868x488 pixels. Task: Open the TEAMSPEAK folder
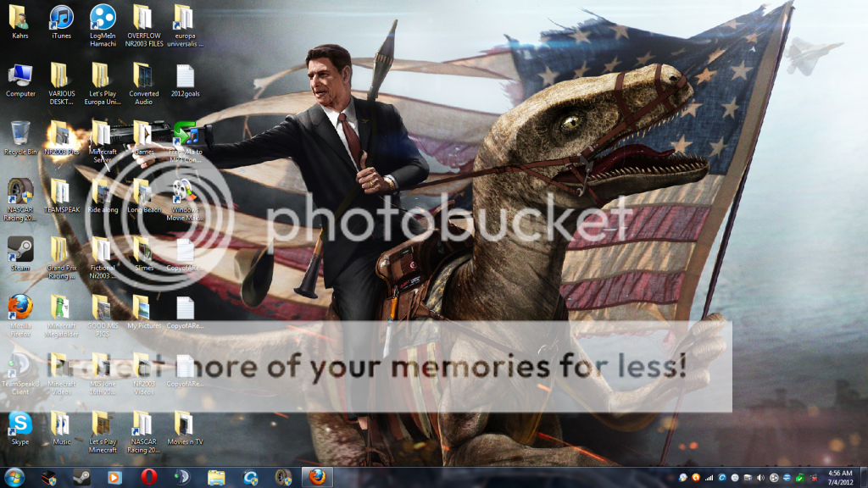61,197
